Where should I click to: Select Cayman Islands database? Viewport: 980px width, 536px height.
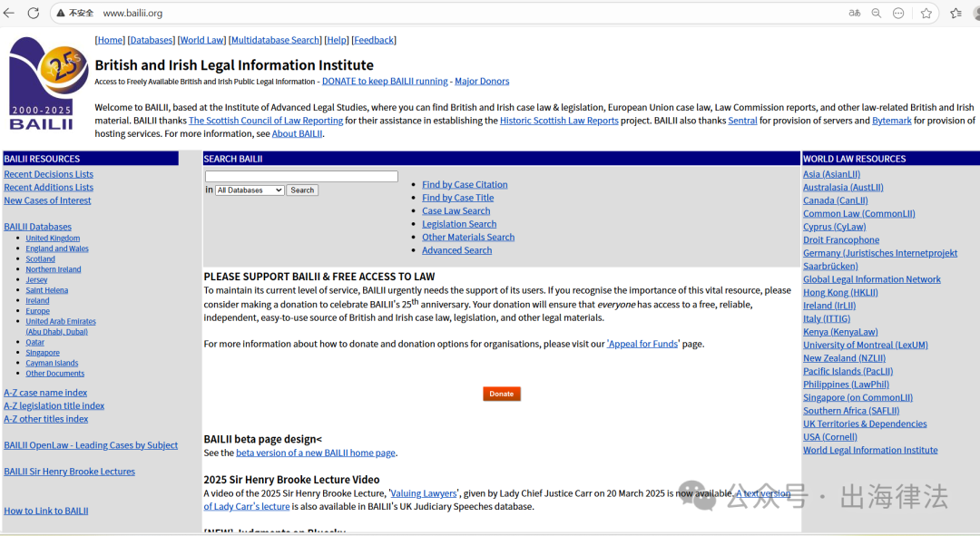pos(52,363)
